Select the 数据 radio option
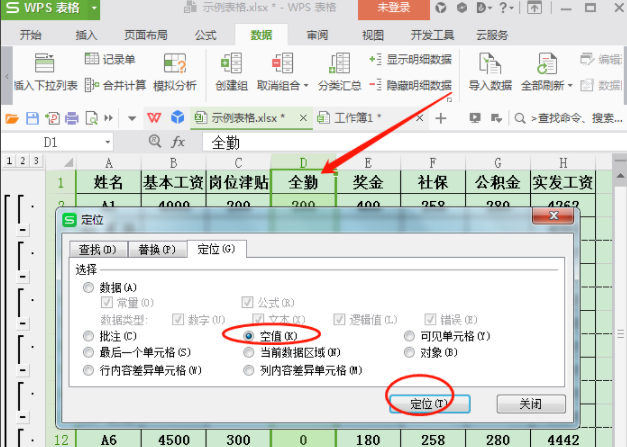The image size is (627, 447). (x=89, y=287)
